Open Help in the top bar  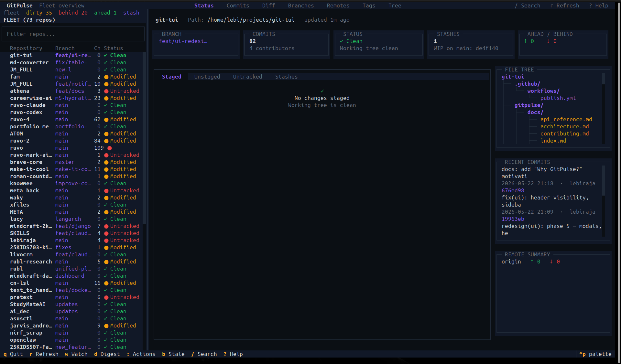pyautogui.click(x=598, y=5)
